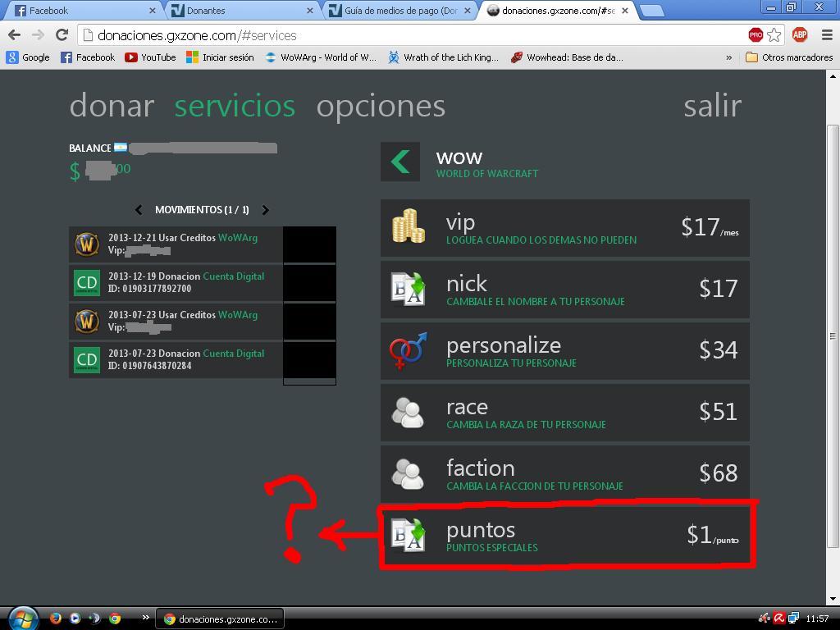Click the puntos service icon
Image resolution: width=840 pixels, height=630 pixels.
pos(409,535)
